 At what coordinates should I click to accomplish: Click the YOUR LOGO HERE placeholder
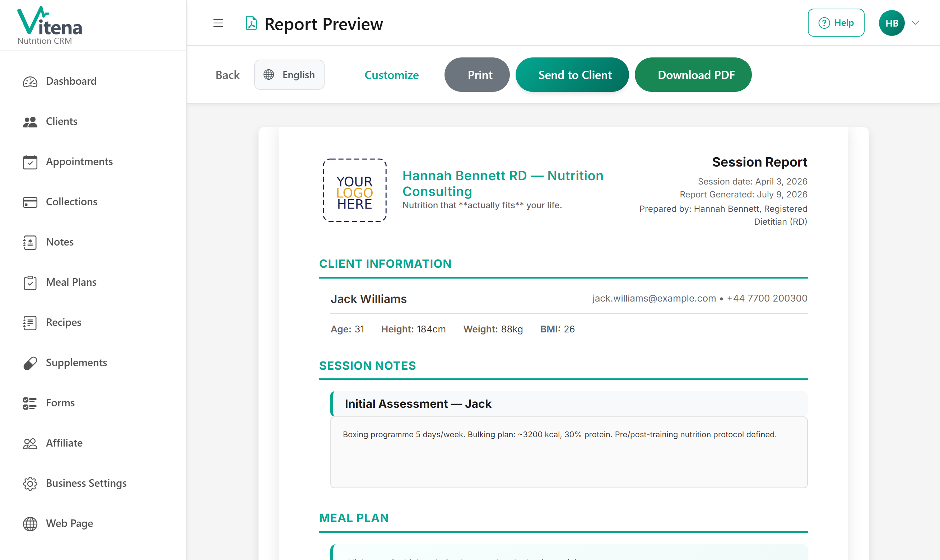point(354,190)
